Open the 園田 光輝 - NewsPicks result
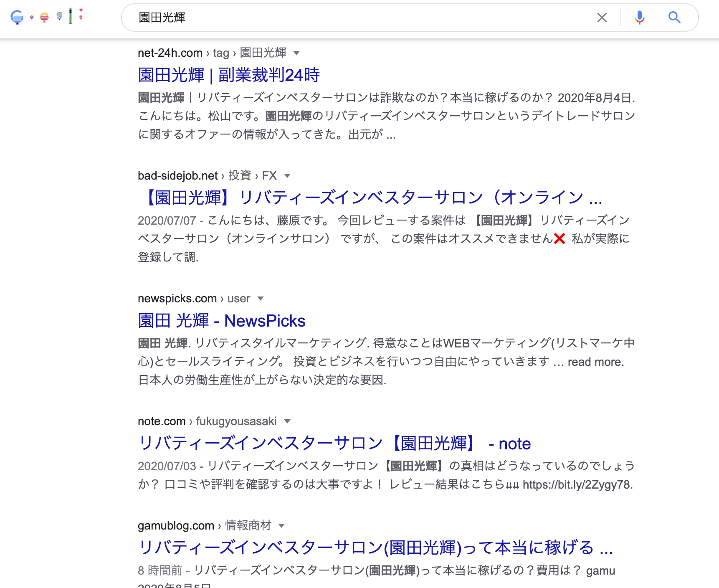This screenshot has width=719, height=588. [222, 321]
